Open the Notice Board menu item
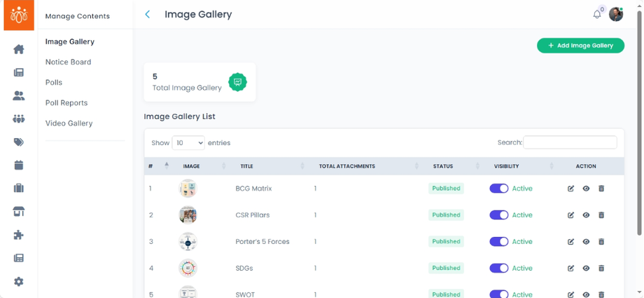Screen dimensions: 644x298 coord(68,62)
